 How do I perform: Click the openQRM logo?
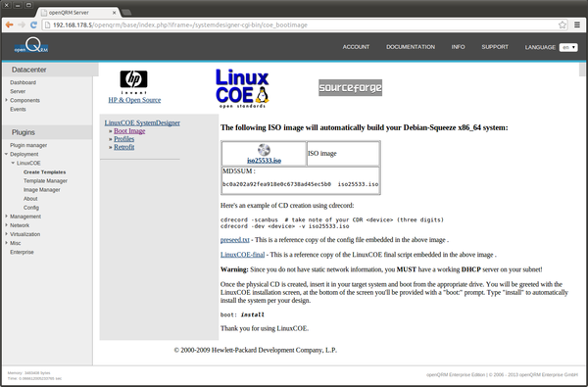[31, 45]
